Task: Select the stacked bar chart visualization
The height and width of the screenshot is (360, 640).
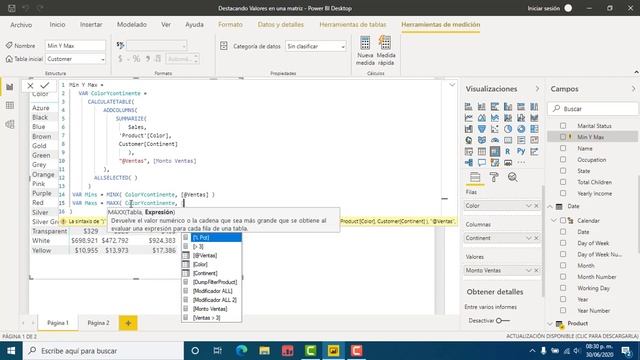Action: (x=469, y=107)
